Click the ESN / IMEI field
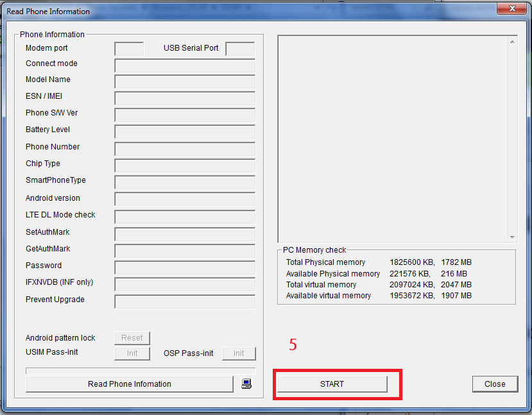This screenshot has width=532, height=415. [x=185, y=98]
